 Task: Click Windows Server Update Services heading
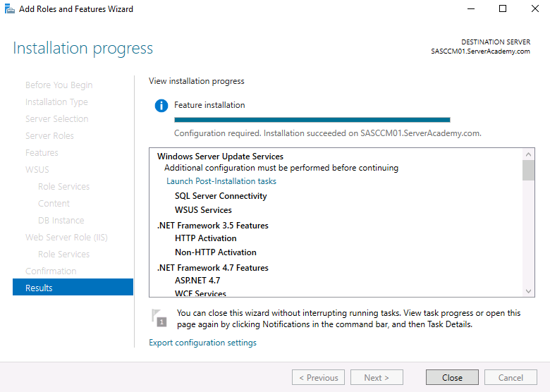pos(220,157)
